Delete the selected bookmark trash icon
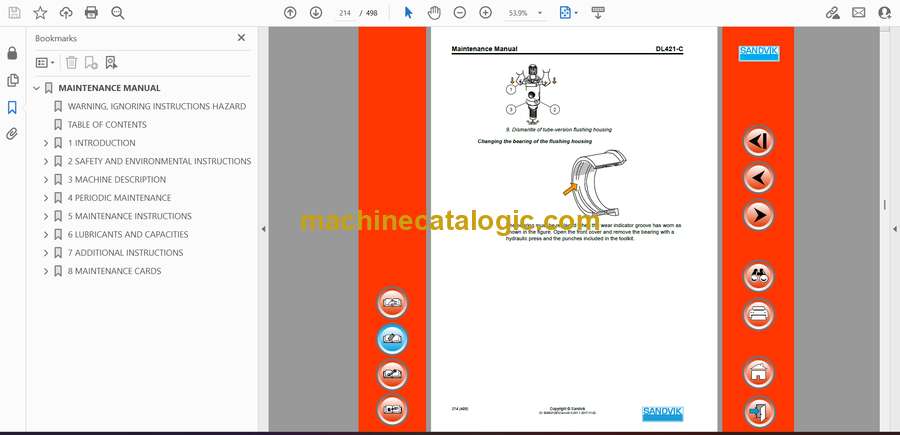 pos(71,63)
